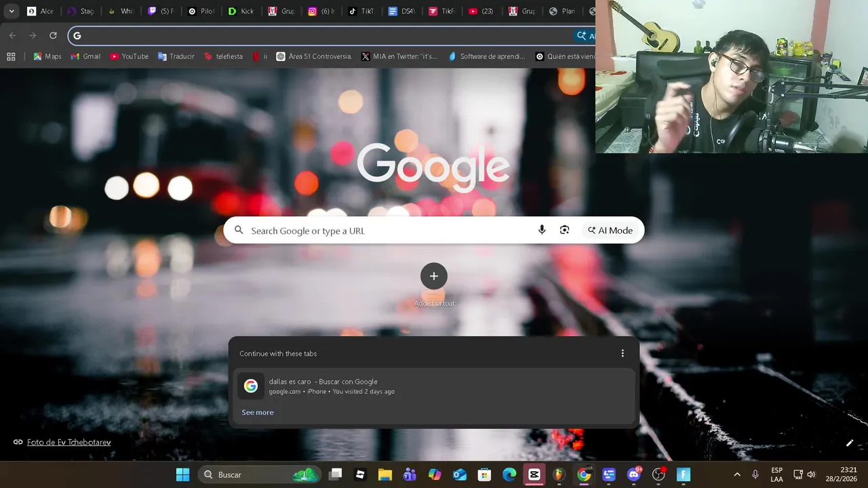Switch to the Kick tab
The height and width of the screenshot is (488, 868).
[241, 12]
